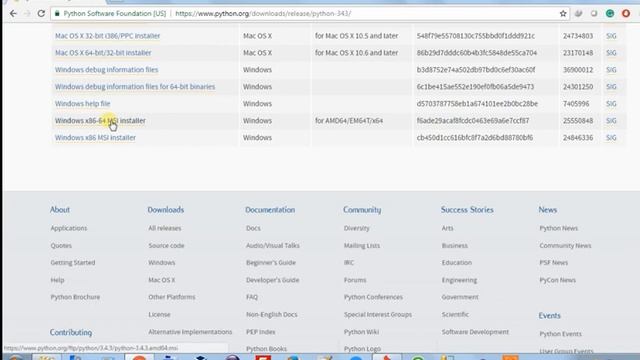The height and width of the screenshot is (360, 640).
Task: Open the PSF News link
Action: click(554, 263)
